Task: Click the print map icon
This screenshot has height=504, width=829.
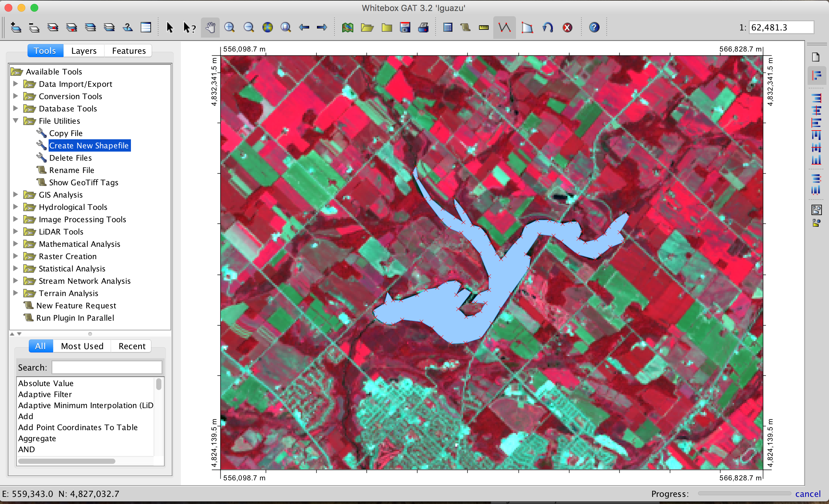Action: 423,28
